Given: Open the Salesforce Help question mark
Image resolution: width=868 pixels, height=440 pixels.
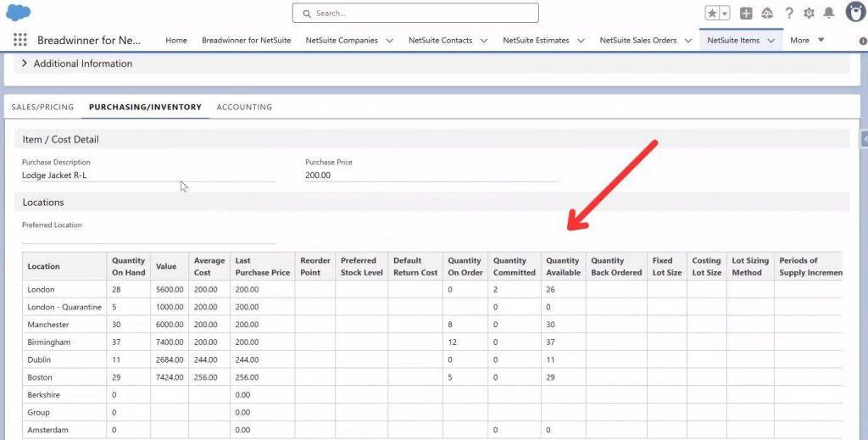Looking at the screenshot, I should tap(789, 14).
